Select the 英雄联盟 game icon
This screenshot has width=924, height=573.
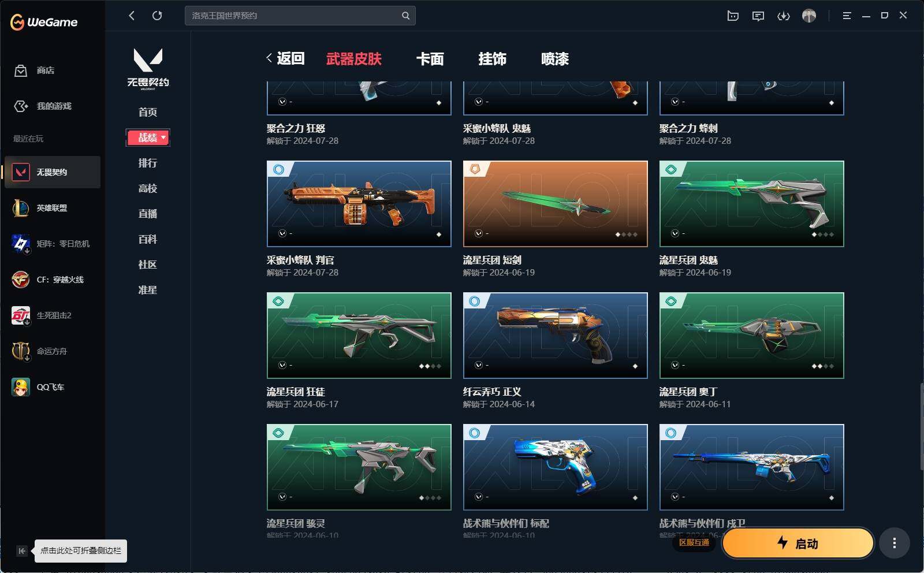click(x=21, y=208)
